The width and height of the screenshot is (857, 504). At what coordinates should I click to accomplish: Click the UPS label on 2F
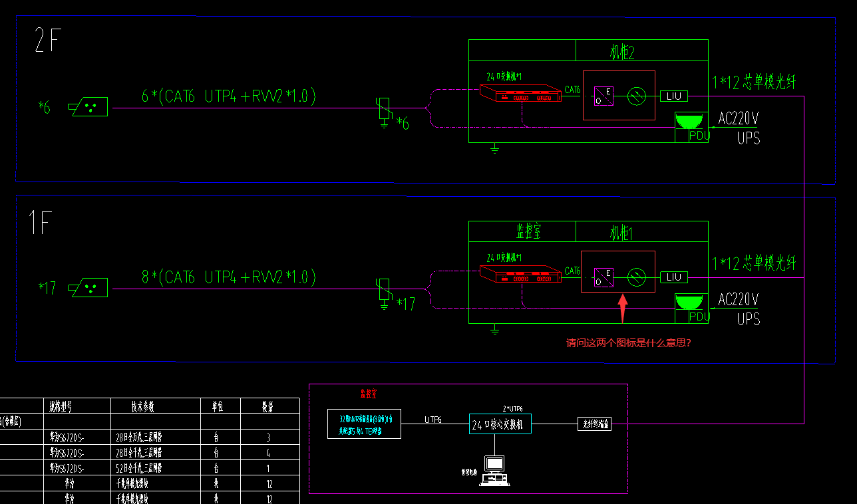click(x=749, y=138)
